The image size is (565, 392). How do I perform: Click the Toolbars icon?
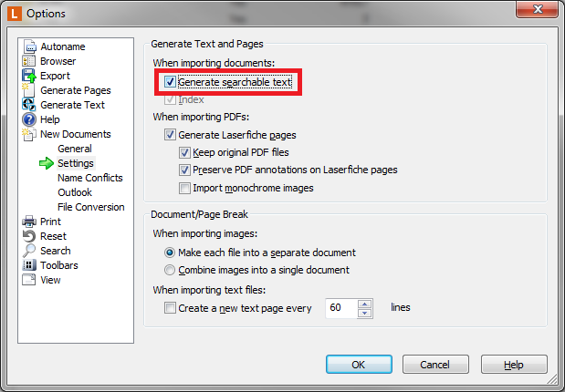(x=29, y=265)
